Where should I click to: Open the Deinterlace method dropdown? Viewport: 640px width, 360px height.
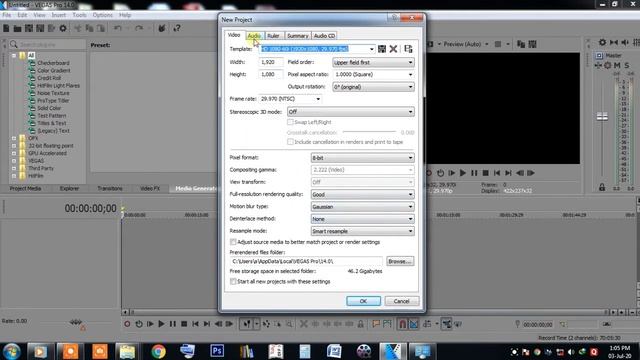tap(362, 219)
